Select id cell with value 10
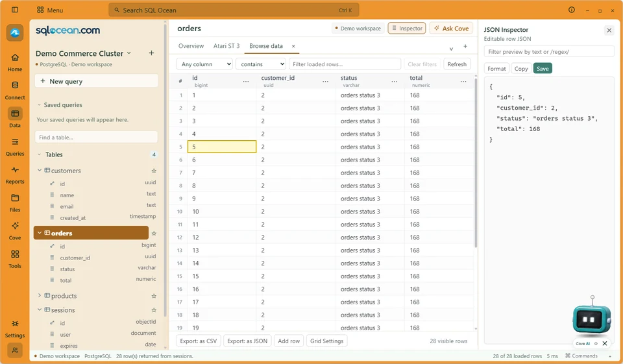The width and height of the screenshot is (623, 364). pyautogui.click(x=222, y=212)
